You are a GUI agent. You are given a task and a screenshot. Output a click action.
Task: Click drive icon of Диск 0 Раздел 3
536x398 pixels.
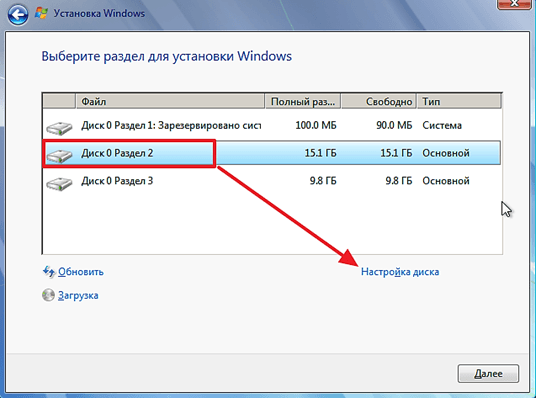pos(59,183)
